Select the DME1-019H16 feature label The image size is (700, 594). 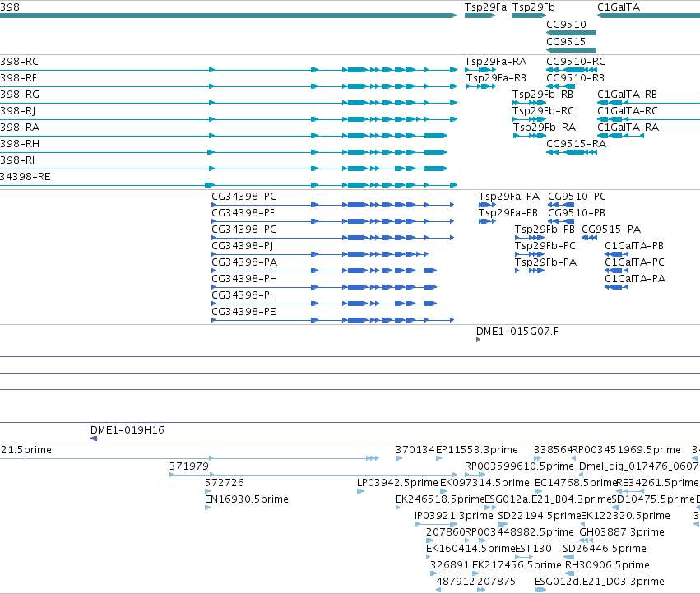(127, 430)
